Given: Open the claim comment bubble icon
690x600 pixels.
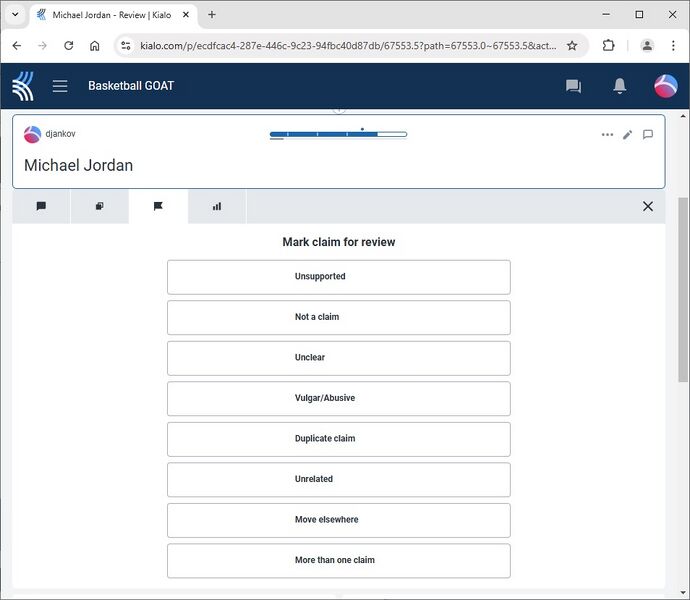Looking at the screenshot, I should pos(648,135).
